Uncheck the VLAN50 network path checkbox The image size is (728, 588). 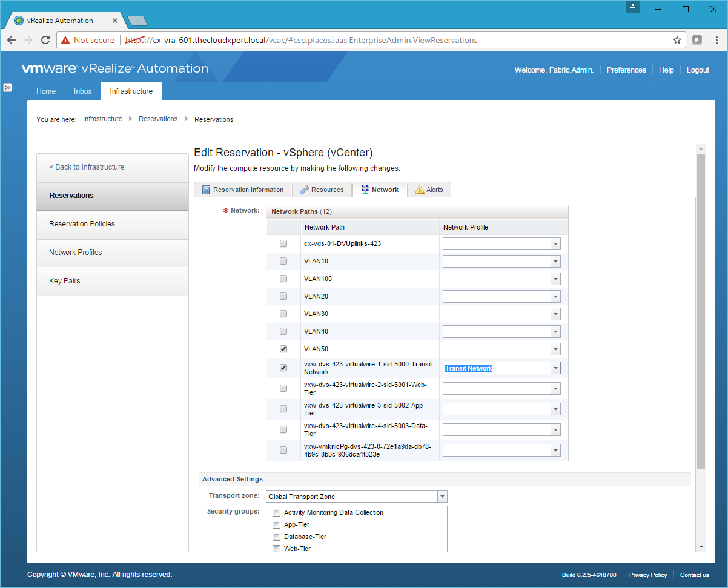click(x=283, y=349)
